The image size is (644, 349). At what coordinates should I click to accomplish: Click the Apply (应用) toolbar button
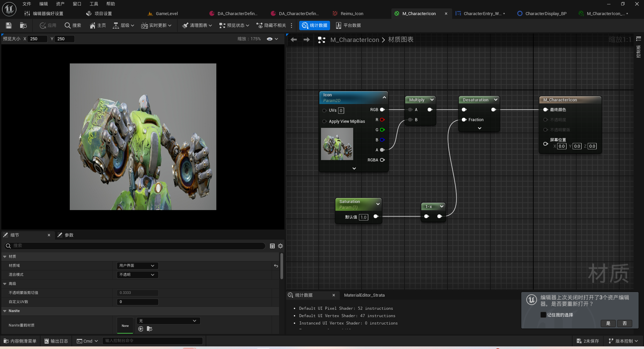coord(48,26)
